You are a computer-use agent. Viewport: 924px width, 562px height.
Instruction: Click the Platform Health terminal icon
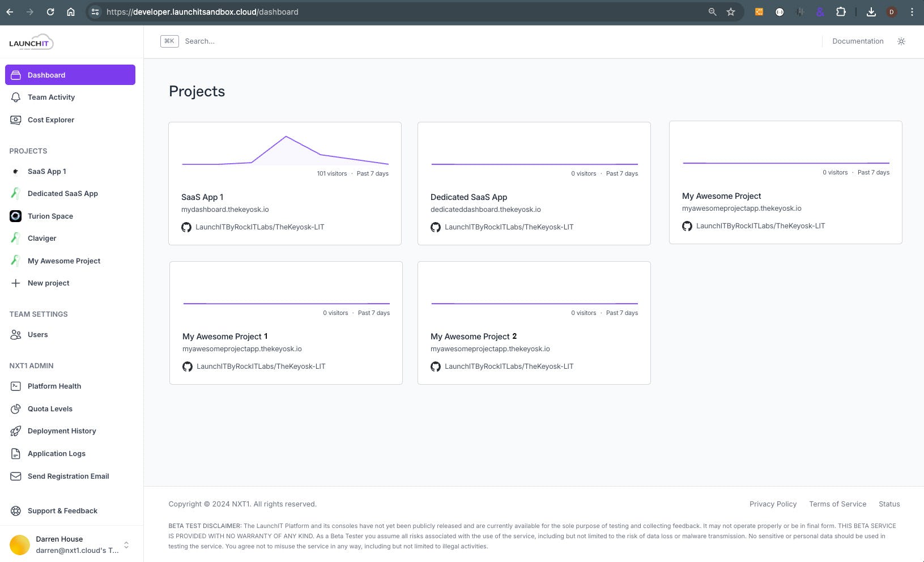tap(16, 386)
